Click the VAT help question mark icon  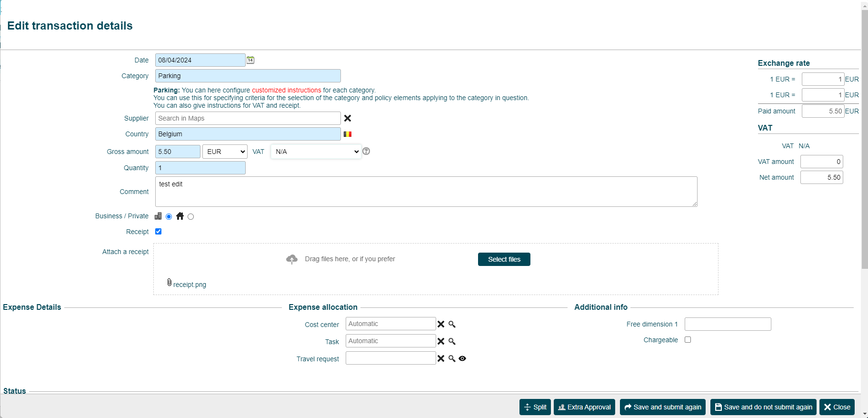coord(366,151)
